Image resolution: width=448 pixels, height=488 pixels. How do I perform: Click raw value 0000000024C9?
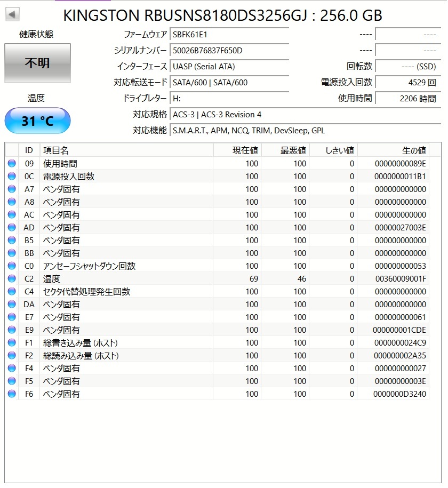coord(400,342)
